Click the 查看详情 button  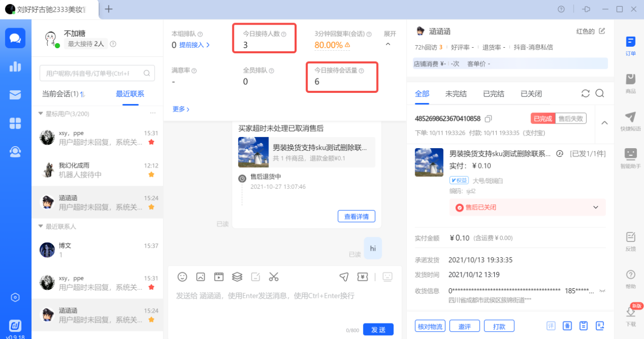click(x=356, y=216)
